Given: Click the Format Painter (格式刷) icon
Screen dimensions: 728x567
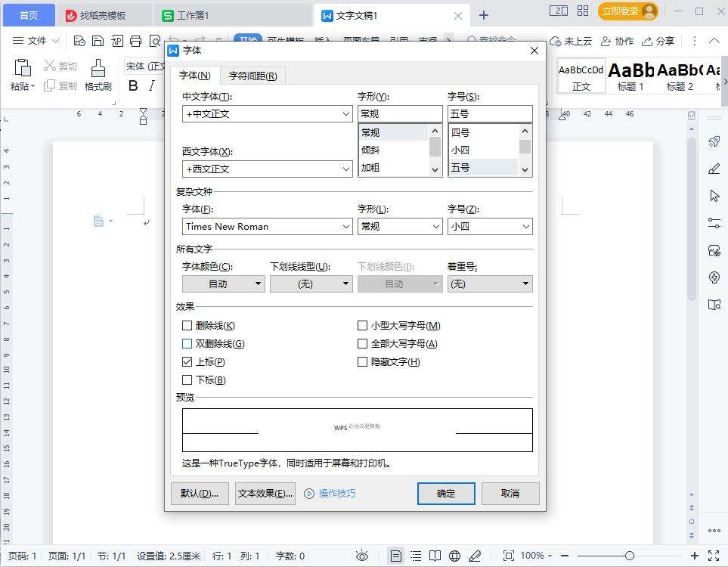Looking at the screenshot, I should pyautogui.click(x=98, y=69).
